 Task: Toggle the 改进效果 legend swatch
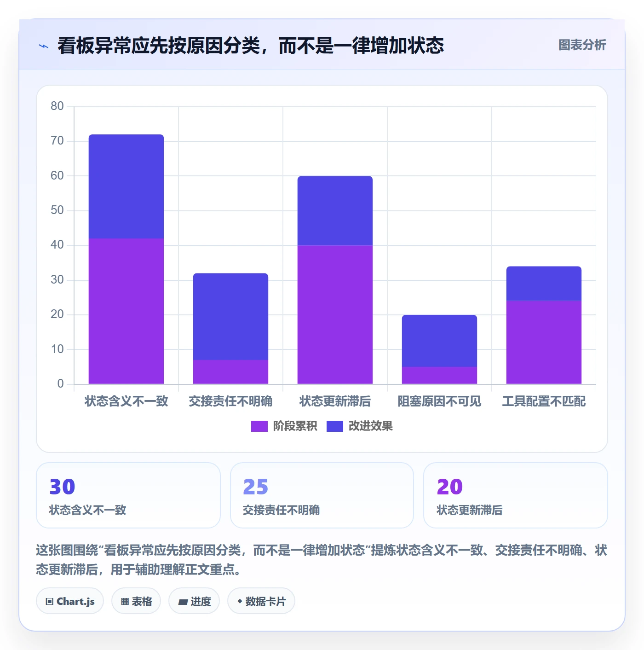click(x=334, y=426)
